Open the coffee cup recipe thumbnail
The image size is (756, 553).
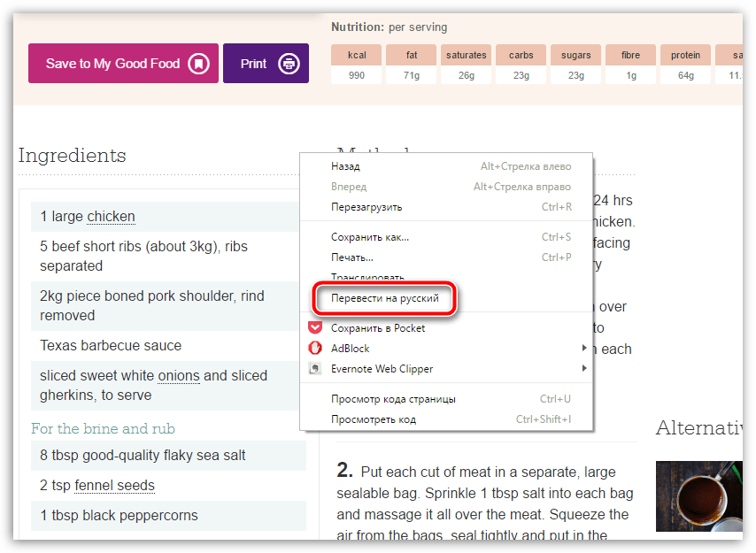[698, 495]
